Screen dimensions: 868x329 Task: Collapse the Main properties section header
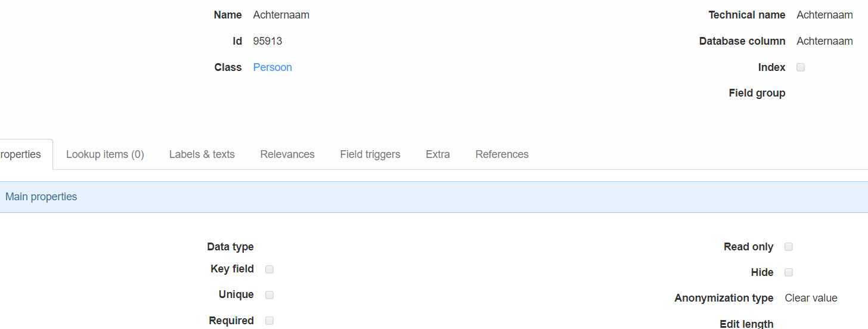pyautogui.click(x=41, y=197)
